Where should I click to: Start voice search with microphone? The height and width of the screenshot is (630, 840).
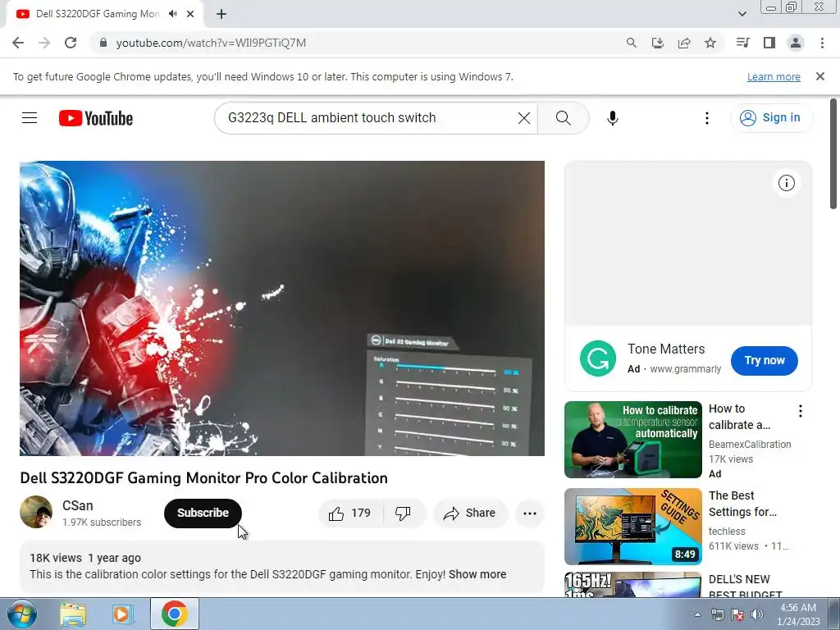pos(612,118)
